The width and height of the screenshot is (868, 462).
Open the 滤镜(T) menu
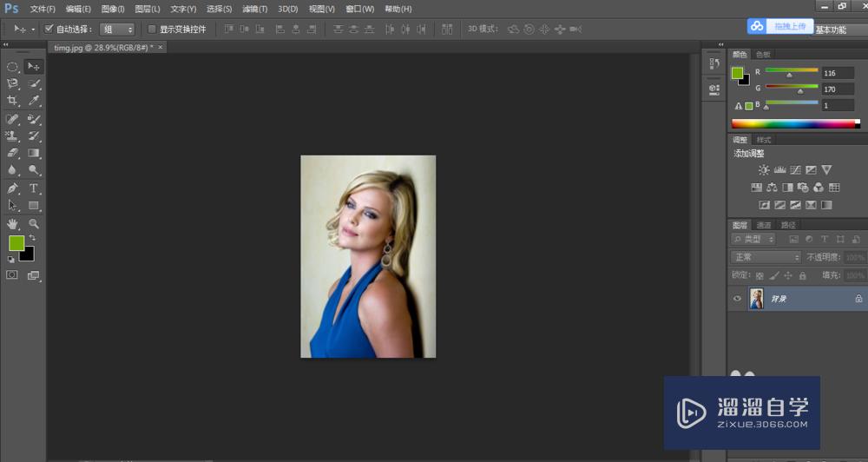[x=254, y=9]
